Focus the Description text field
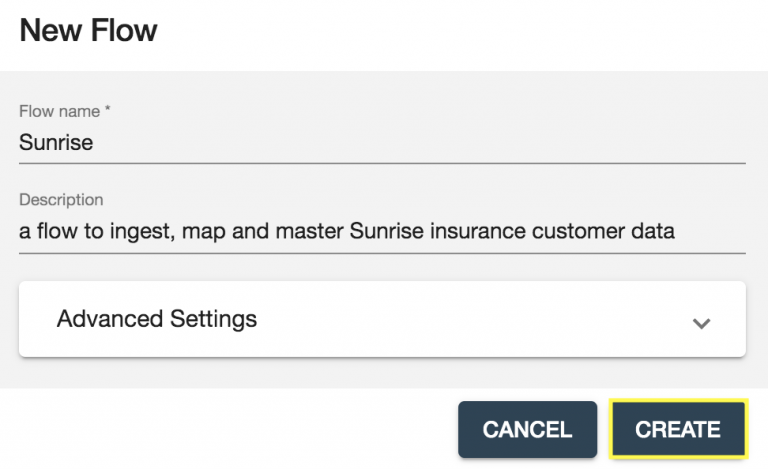Image resolution: width=768 pixels, height=469 pixels. coord(382,231)
